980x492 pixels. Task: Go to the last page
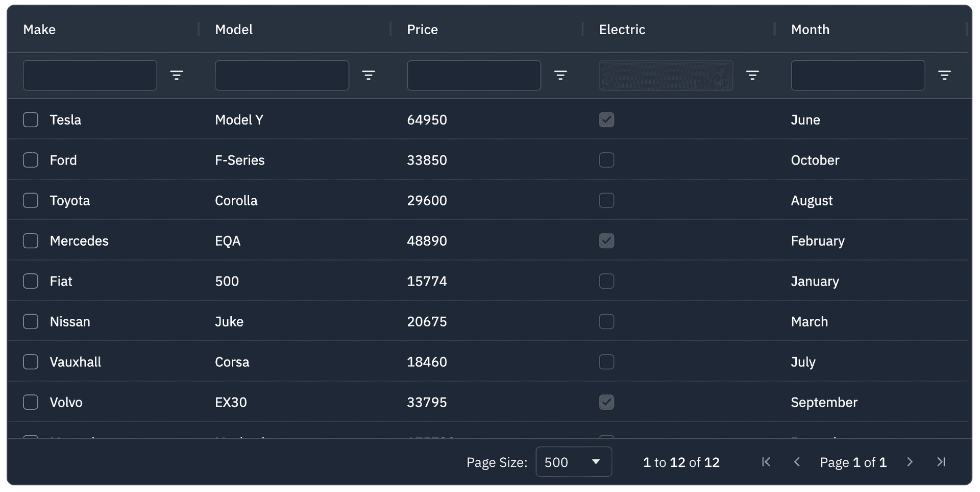coord(941,462)
